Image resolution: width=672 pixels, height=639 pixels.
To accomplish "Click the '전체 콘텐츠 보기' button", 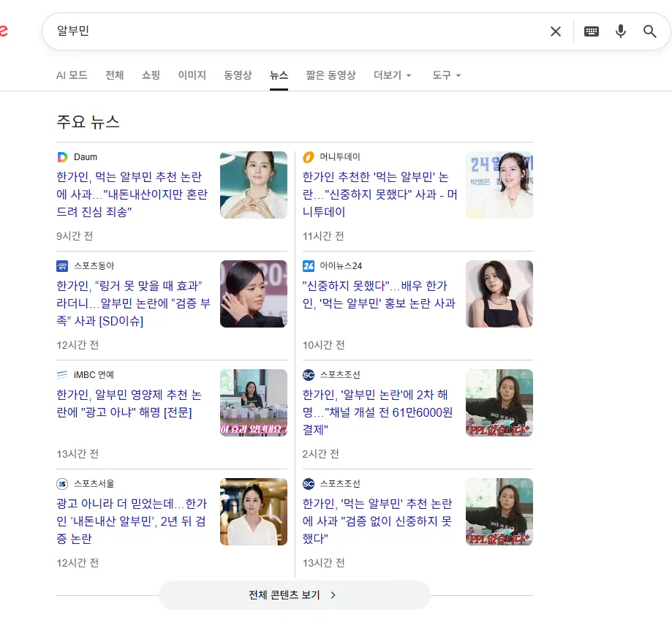I will [x=295, y=595].
